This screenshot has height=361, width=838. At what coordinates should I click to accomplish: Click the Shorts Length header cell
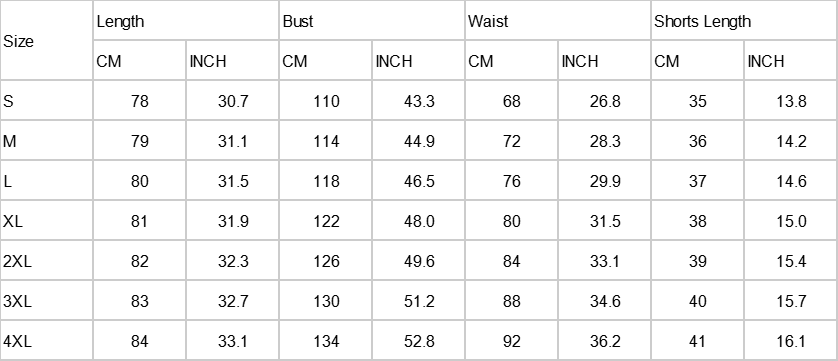tap(743, 21)
